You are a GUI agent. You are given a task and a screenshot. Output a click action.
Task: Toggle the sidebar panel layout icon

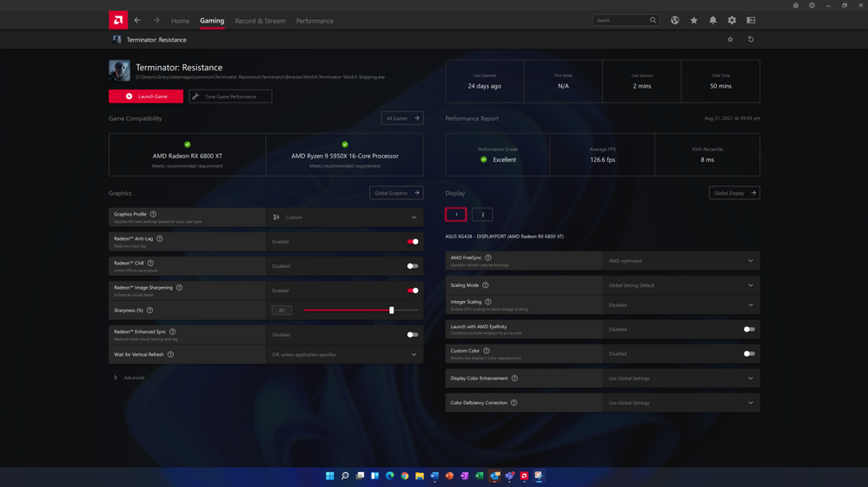coord(752,21)
